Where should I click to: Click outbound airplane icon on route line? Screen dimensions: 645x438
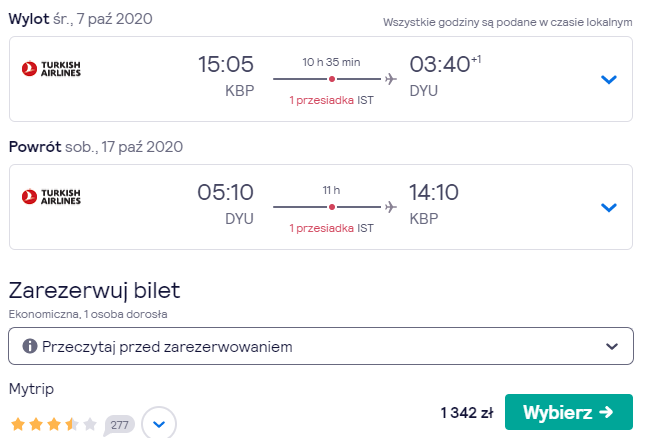click(390, 79)
